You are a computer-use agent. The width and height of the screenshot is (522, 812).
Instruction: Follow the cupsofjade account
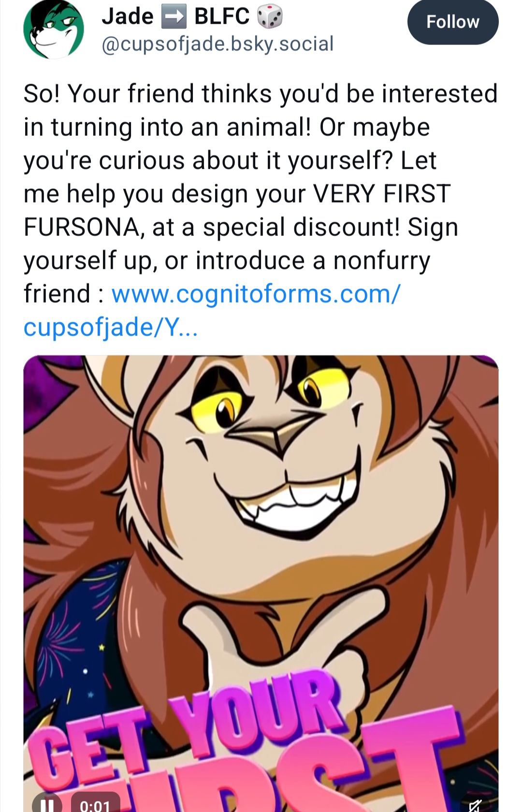[453, 22]
